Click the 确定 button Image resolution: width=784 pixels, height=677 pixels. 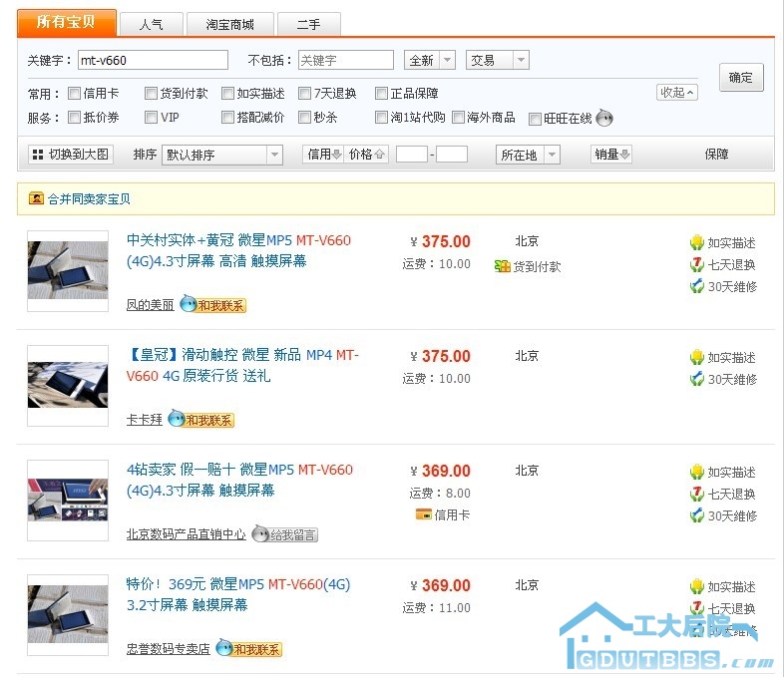coord(741,78)
